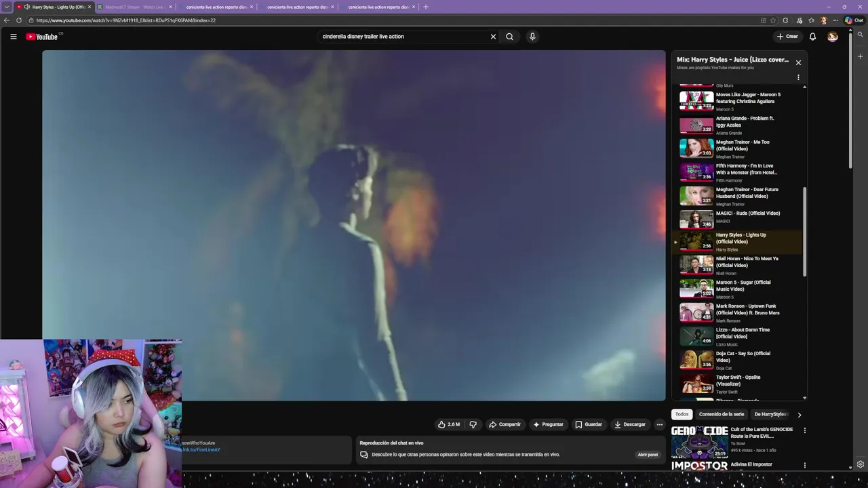Open browser three-dot settings menu
Viewport: 868px width, 488px height.
point(835,20)
